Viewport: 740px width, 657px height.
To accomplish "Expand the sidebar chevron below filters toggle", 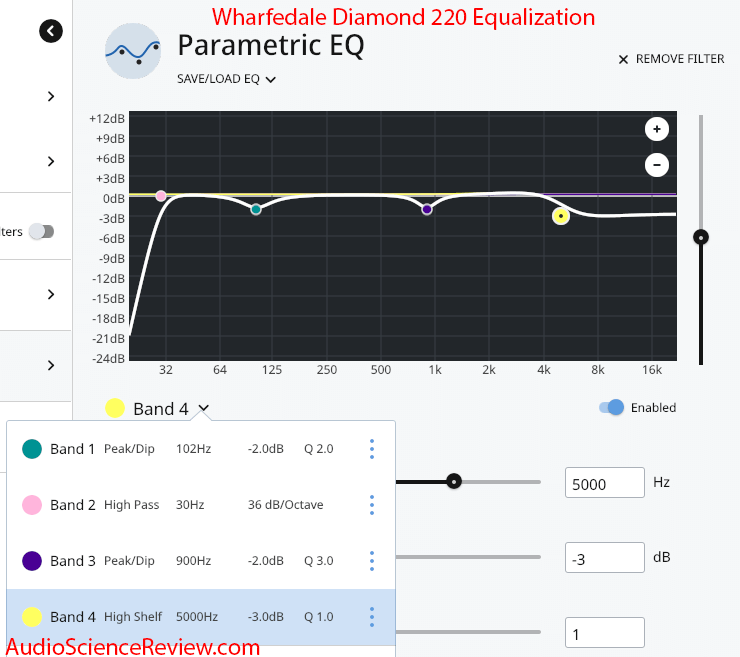I will 51,295.
